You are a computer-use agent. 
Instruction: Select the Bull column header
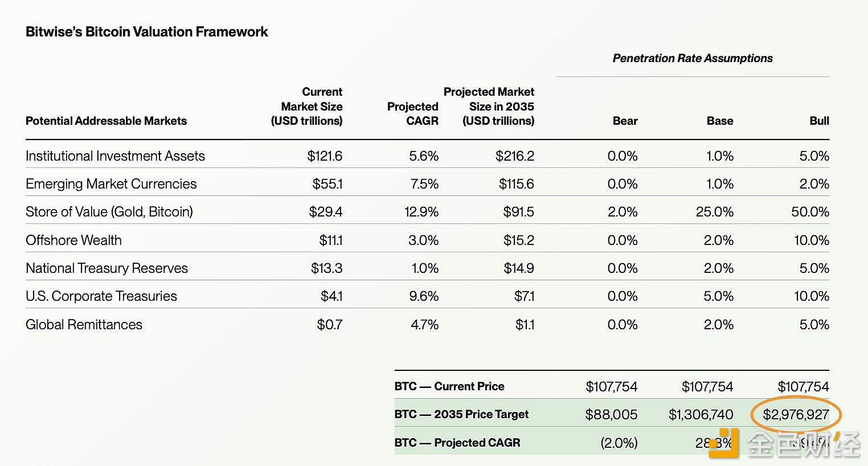[x=819, y=121]
